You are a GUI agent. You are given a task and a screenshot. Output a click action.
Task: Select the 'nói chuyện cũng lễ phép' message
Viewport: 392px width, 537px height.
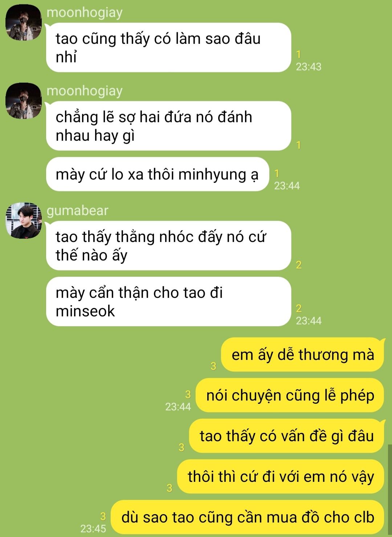[290, 395]
